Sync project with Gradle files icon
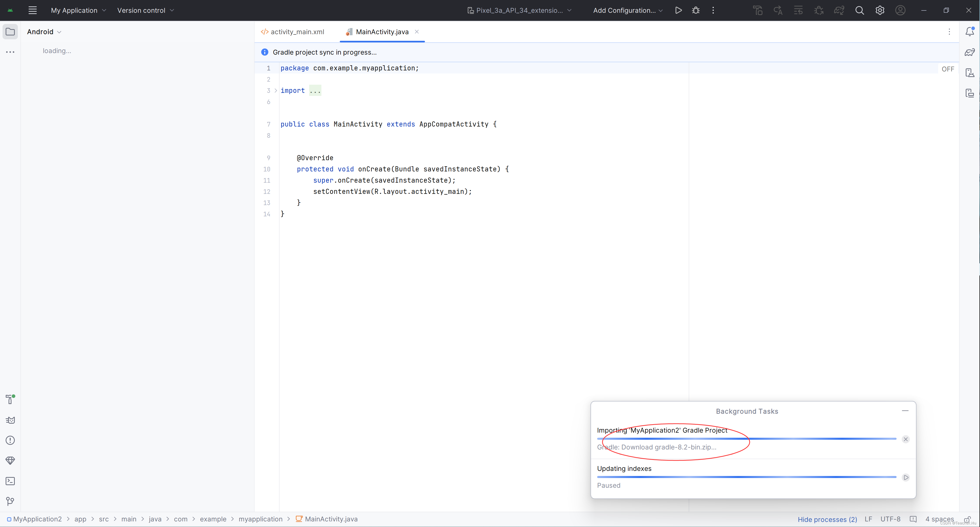The height and width of the screenshot is (527, 980). click(839, 10)
